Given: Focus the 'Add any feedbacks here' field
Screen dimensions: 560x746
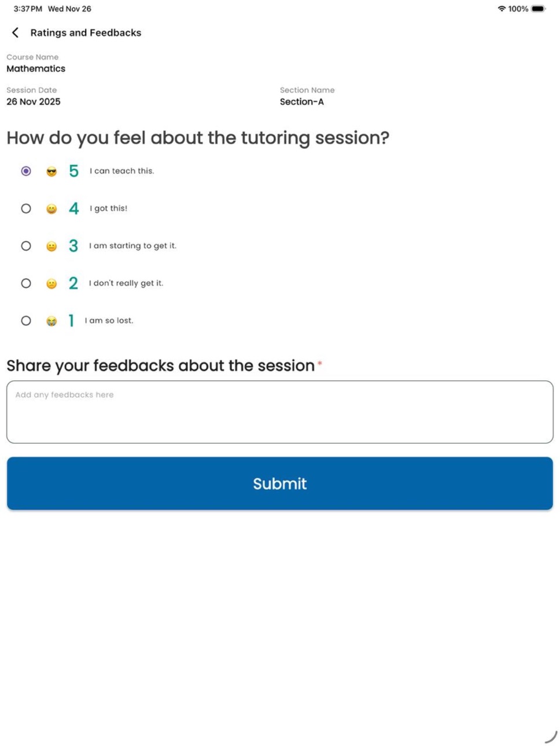Looking at the screenshot, I should click(280, 412).
